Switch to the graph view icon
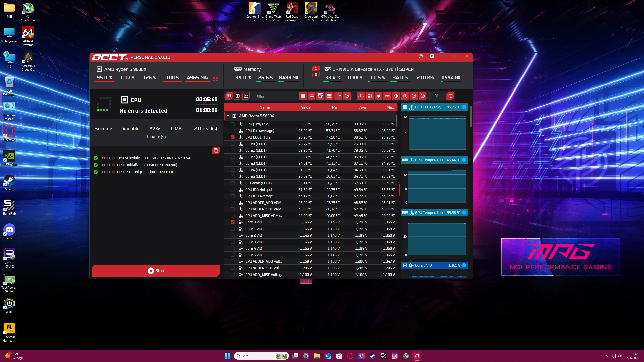The width and height of the screenshot is (644, 362). [x=246, y=96]
